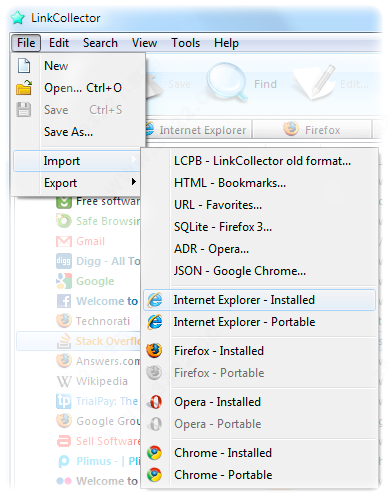This screenshot has height=497, width=388.
Task: Open the Sell Software bookmark
Action: pos(108,441)
